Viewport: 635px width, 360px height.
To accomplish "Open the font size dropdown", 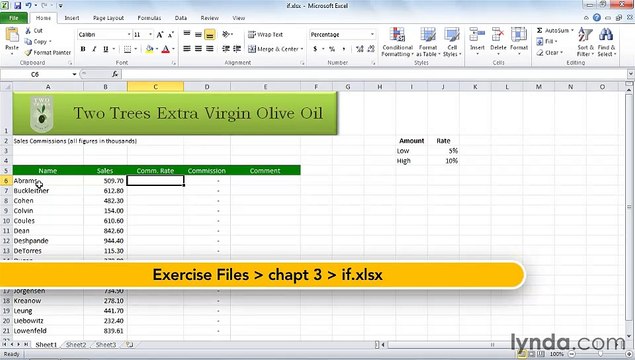I will pyautogui.click(x=150, y=35).
